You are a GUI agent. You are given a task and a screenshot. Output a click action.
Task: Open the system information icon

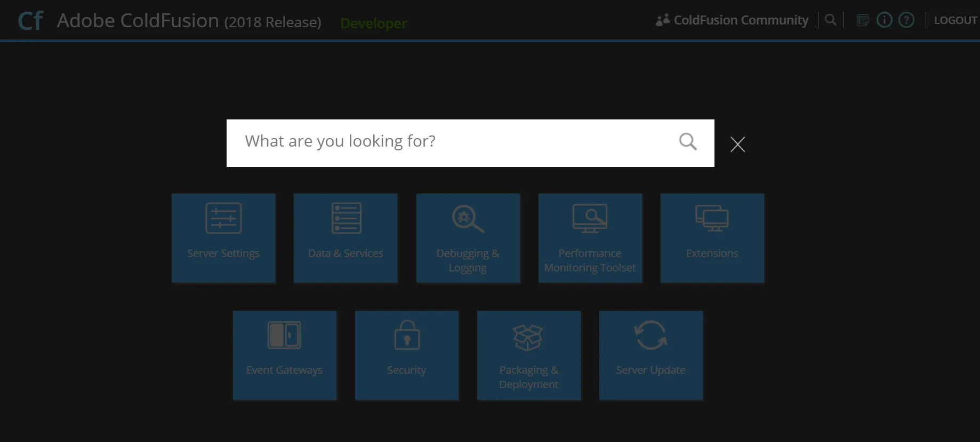[x=884, y=20]
